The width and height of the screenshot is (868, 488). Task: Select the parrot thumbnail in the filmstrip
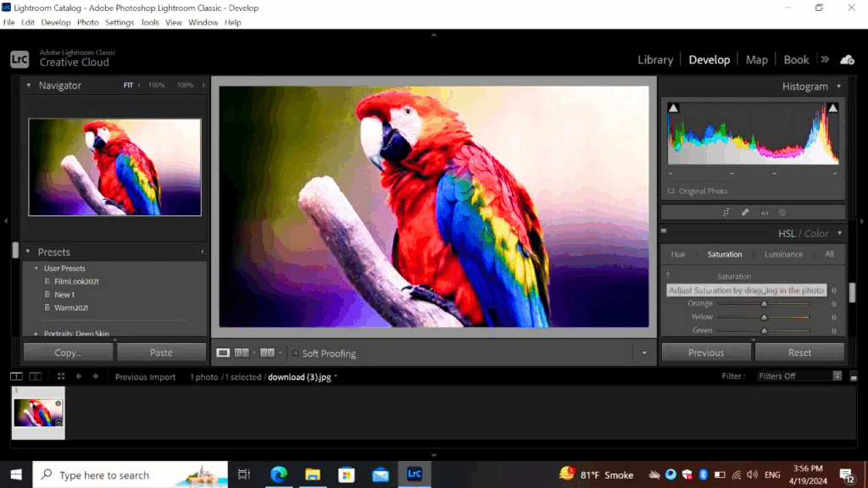(38, 413)
